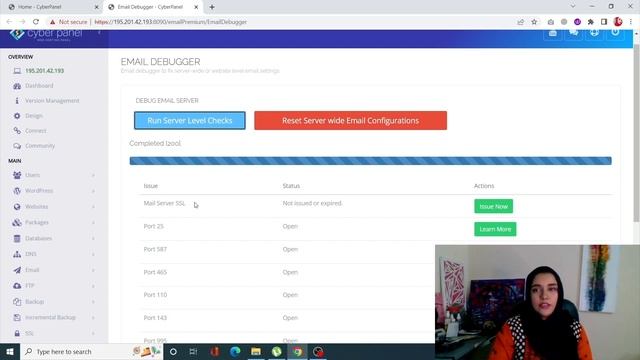Click the Not secure warning in address bar

68,22
